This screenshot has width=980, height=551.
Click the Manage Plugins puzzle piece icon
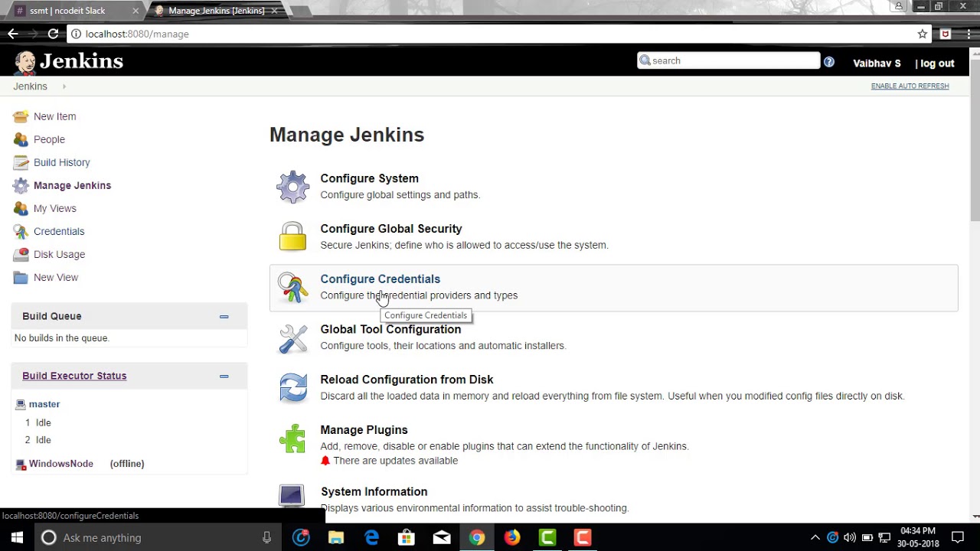[292, 439]
